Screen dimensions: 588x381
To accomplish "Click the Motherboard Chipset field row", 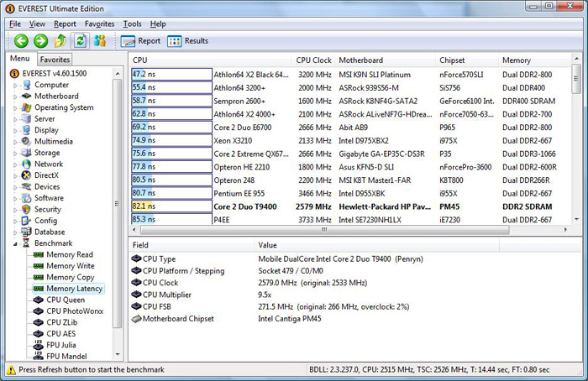I will coord(313,319).
